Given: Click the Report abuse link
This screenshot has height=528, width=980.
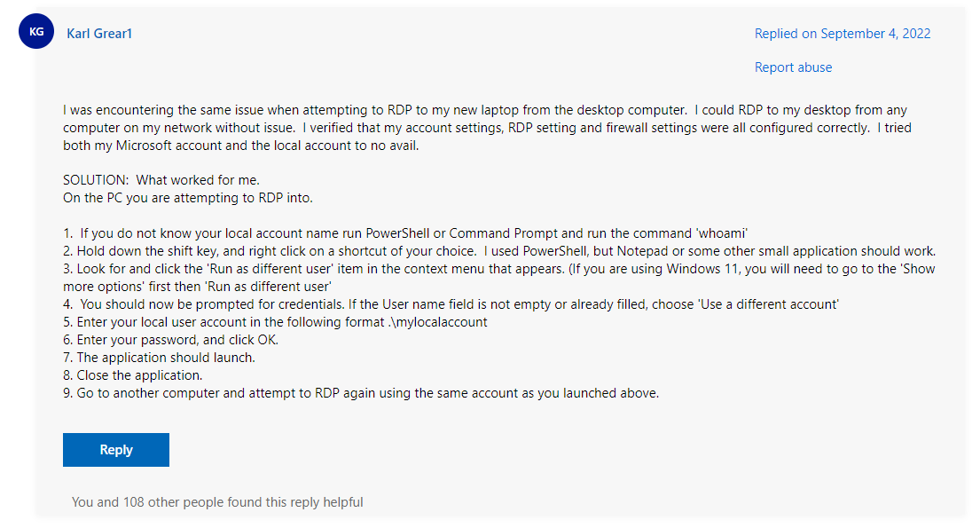Looking at the screenshot, I should 793,67.
